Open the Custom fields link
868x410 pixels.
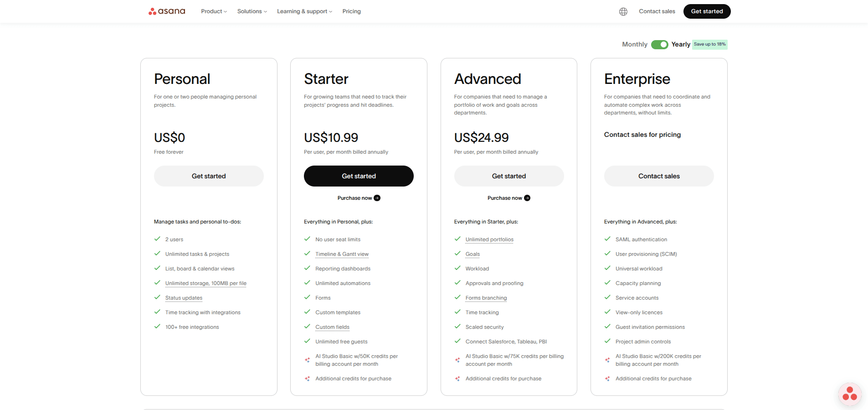coord(332,327)
